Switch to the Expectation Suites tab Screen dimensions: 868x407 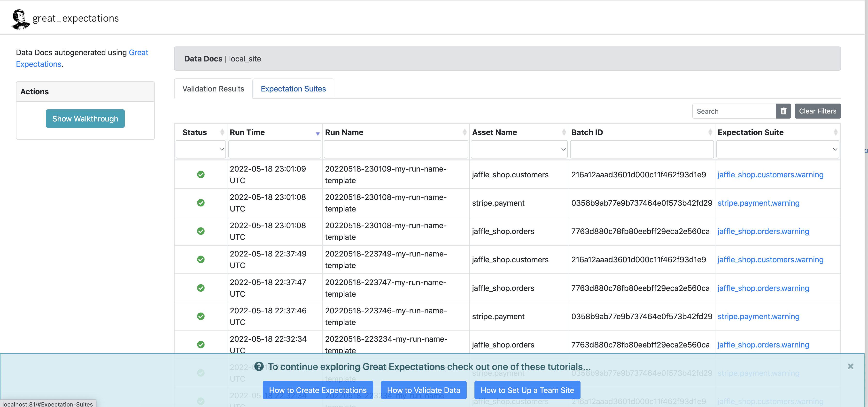click(293, 89)
